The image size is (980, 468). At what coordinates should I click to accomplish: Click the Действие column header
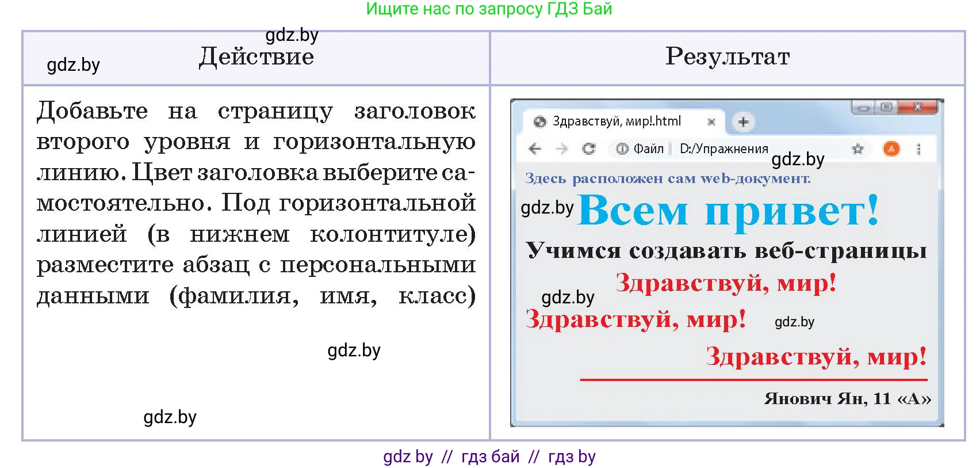click(257, 57)
